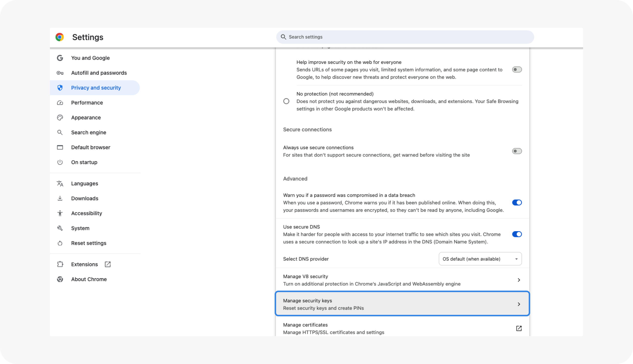Image resolution: width=633 pixels, height=364 pixels.
Task: Click the Autofill and passwords key icon
Action: (60, 73)
